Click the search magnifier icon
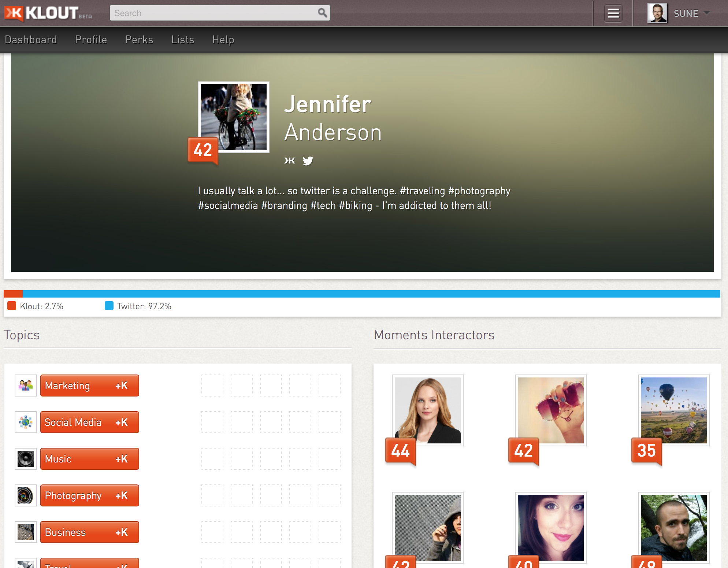The height and width of the screenshot is (568, 728). tap(322, 13)
